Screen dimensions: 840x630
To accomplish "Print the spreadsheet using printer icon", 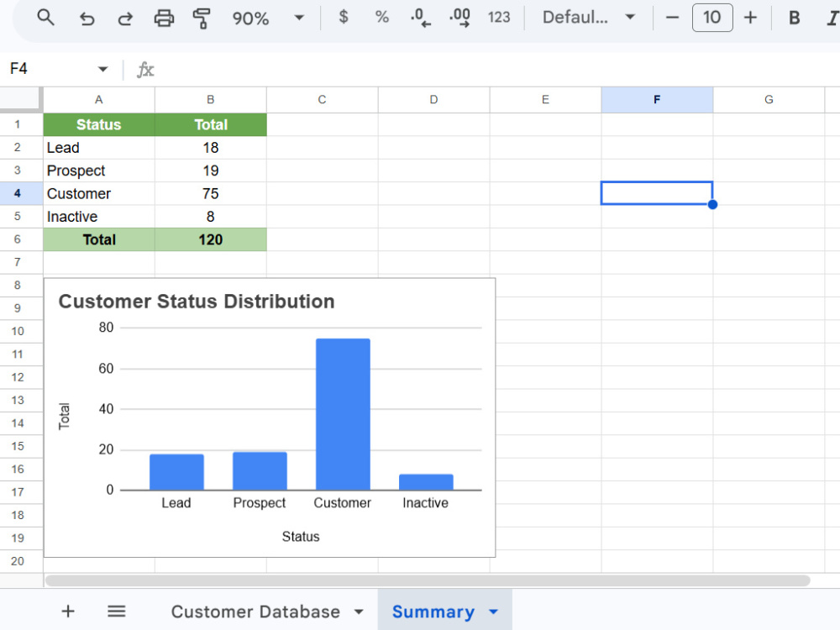I will point(164,18).
